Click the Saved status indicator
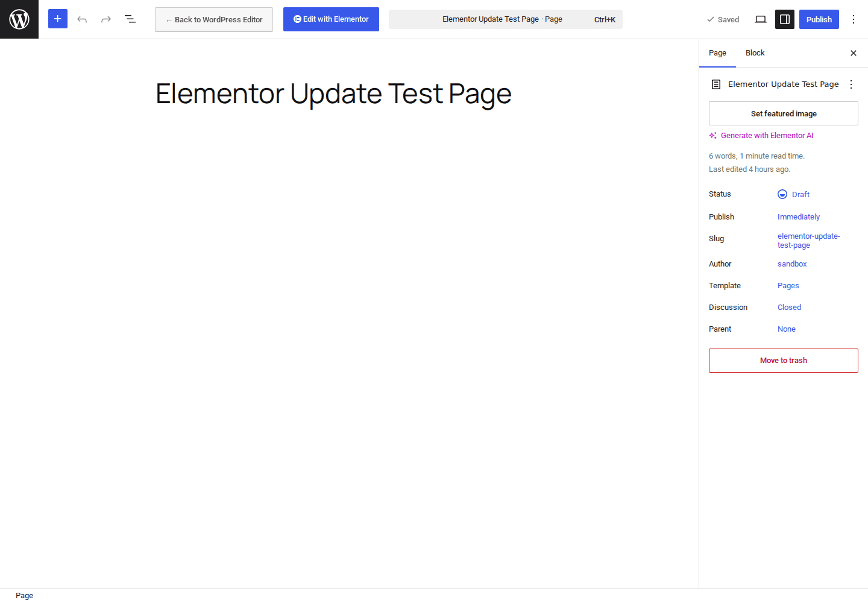The height and width of the screenshot is (603, 868). [723, 19]
